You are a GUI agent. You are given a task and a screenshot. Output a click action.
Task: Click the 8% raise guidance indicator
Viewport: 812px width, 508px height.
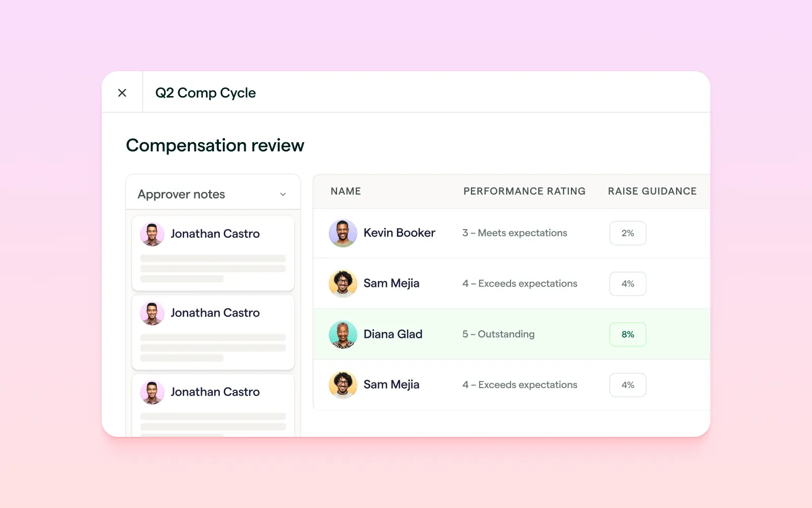pyautogui.click(x=628, y=334)
